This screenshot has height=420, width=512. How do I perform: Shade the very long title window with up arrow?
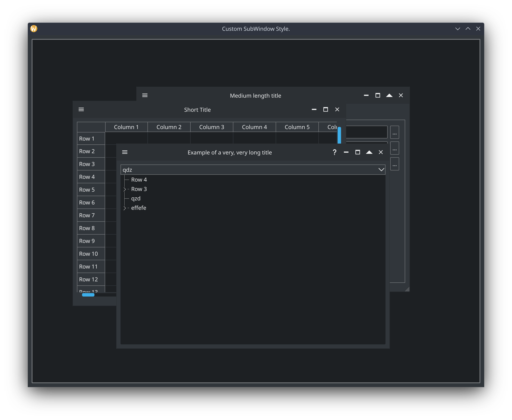369,152
